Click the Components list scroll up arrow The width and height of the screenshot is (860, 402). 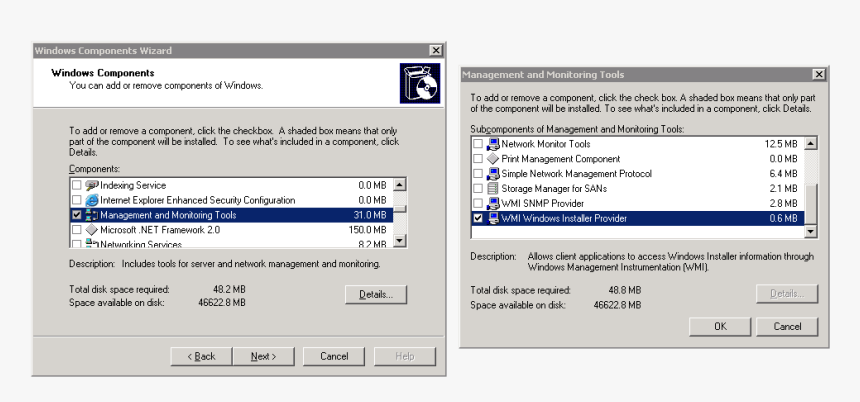point(400,185)
